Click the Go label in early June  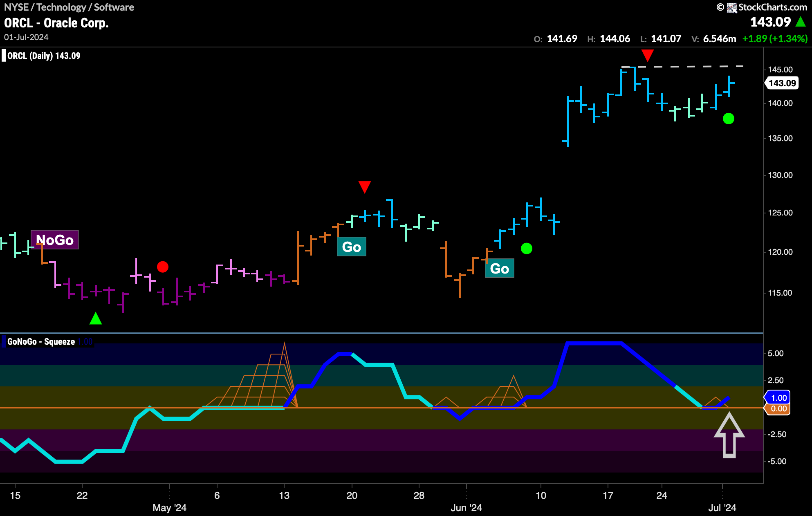500,268
